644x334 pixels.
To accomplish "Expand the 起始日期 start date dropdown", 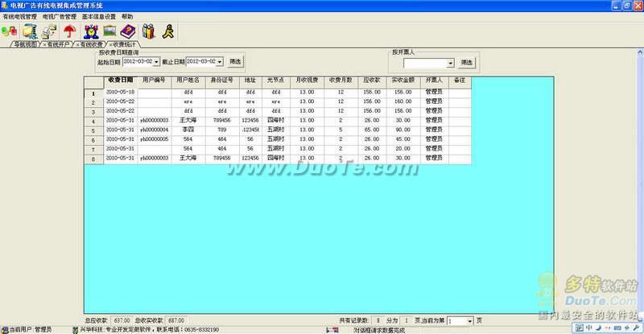I will pyautogui.click(x=156, y=61).
